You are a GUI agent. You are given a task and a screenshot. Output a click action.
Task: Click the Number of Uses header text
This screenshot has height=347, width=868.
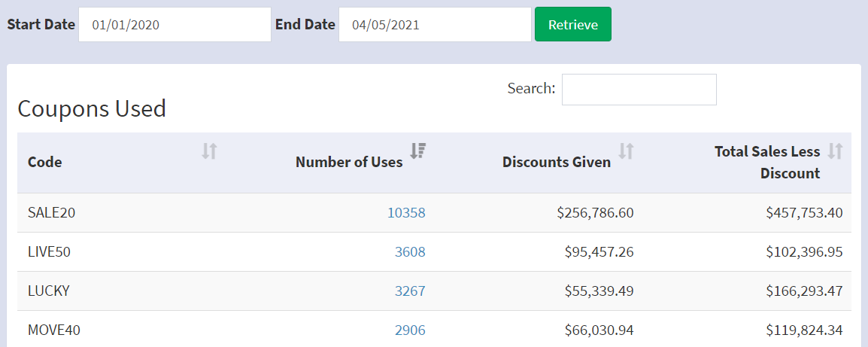pos(349,163)
